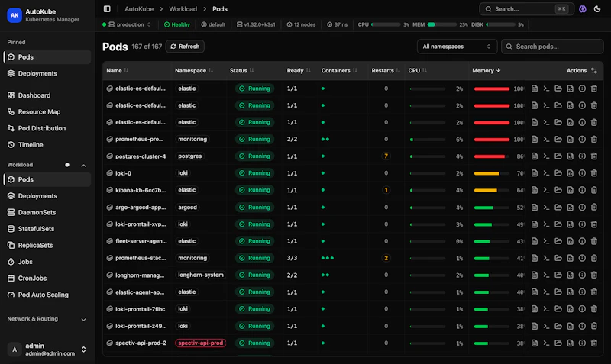Switch to dark mode moon icon

(597, 8)
